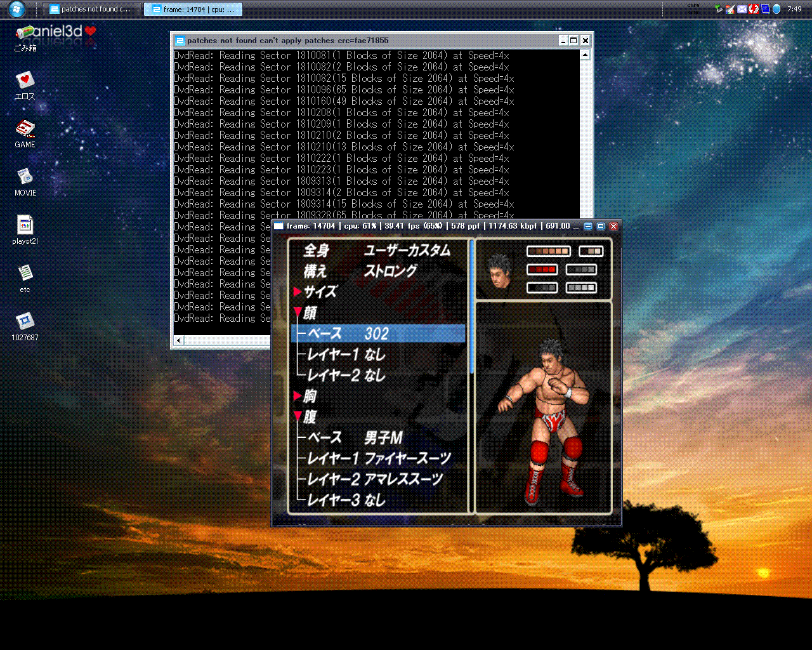Click console vertical scrollbar up arrow
The image size is (812, 650).
[x=585, y=55]
